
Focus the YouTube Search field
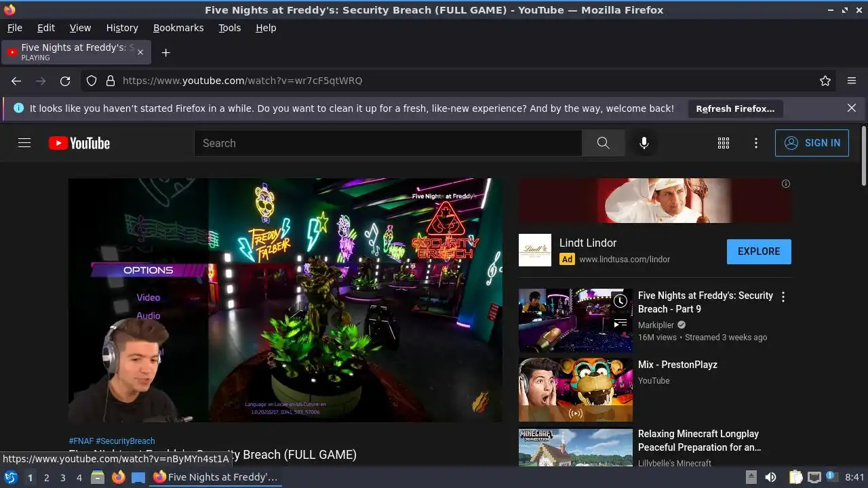tap(388, 143)
